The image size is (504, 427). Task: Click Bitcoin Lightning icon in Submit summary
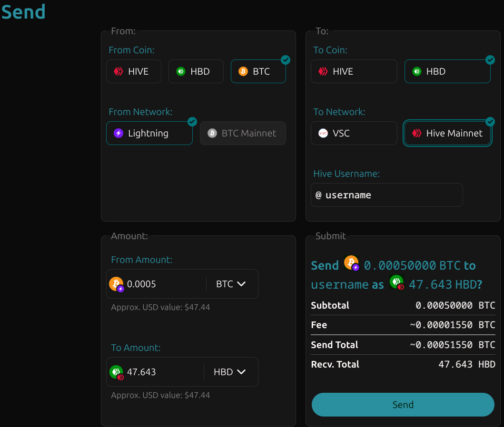point(352,263)
